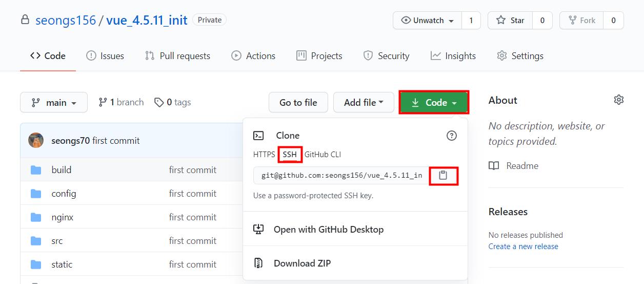Viewport: 644px width, 284px height.
Task: Open the seongs70 commit author link
Action: coord(71,141)
